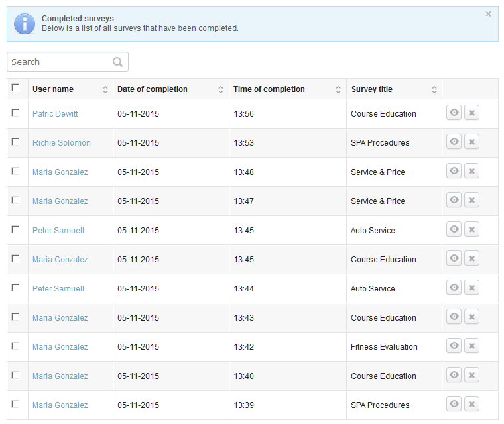
Task: View the 13:43 Course Education survey
Action: pyautogui.click(x=454, y=317)
